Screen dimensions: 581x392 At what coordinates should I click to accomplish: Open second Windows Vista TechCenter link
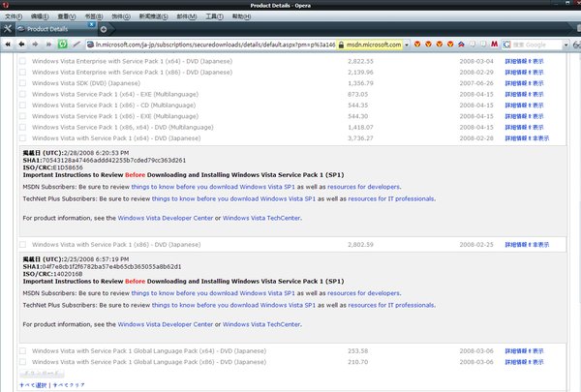[x=261, y=324]
